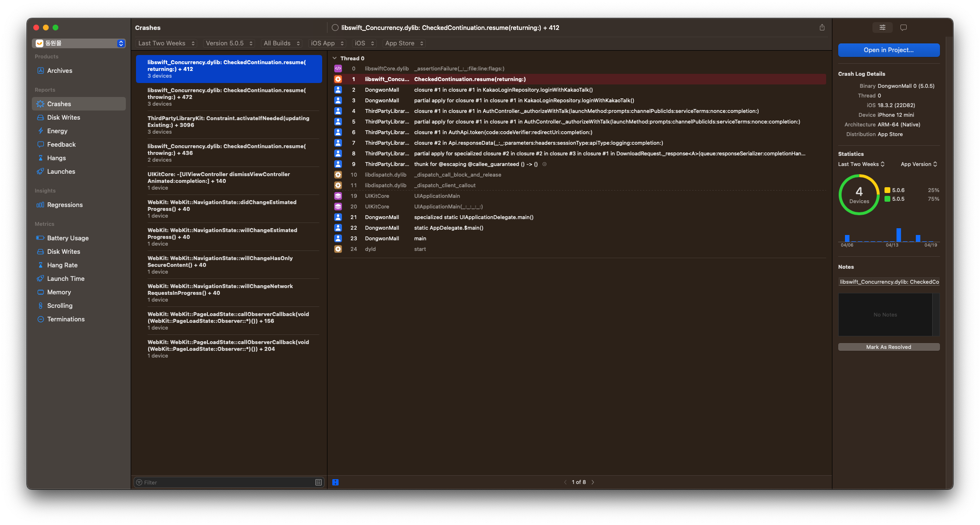Open the Version 5.0.5 dropdown

(x=229, y=43)
